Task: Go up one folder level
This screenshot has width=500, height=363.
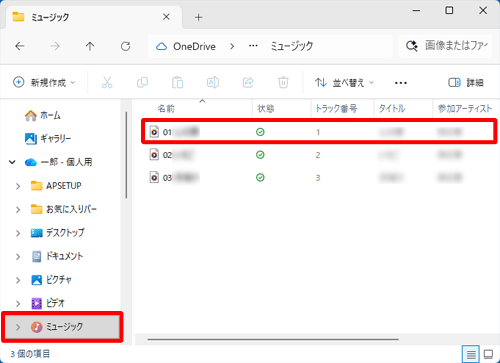Action: click(x=90, y=46)
